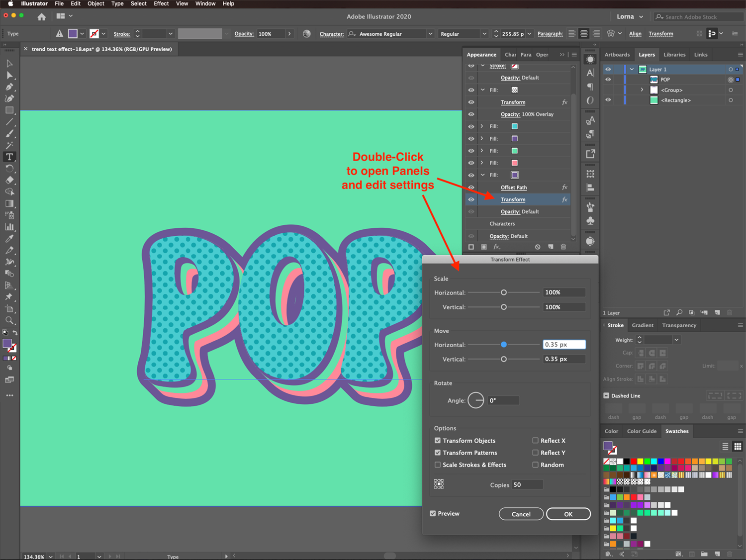Click Paragraph link in control bar
Viewport: 746px width, 560px height.
coord(550,34)
